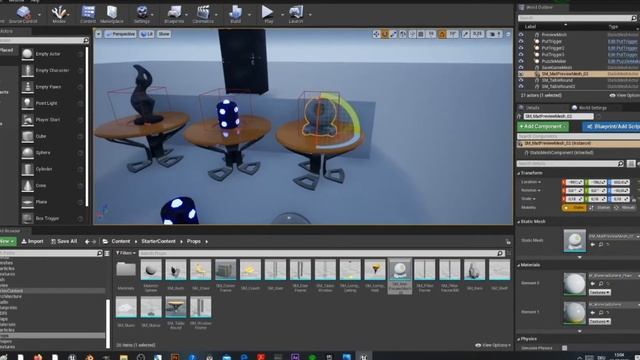The height and width of the screenshot is (360, 640).
Task: Select the translate gizmo tool in viewport
Action: click(x=376, y=34)
